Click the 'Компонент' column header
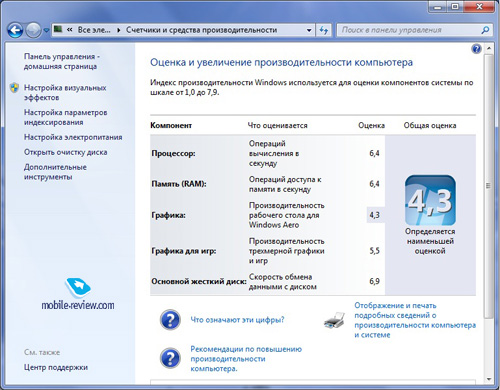 coord(171,126)
